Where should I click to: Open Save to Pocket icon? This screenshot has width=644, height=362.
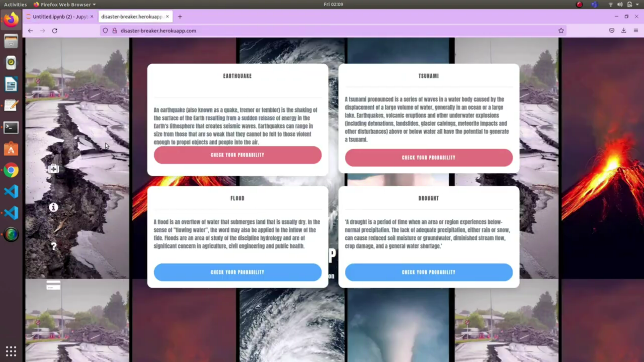coord(612,31)
